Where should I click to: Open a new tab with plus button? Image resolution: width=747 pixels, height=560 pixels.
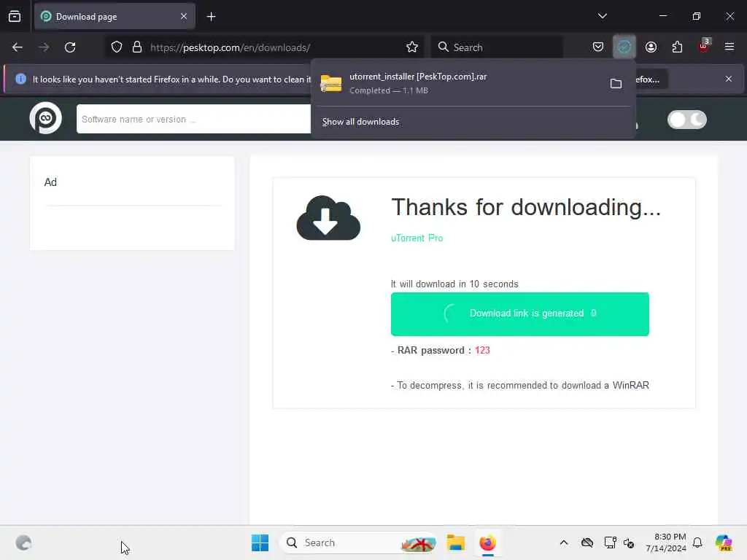211,17
